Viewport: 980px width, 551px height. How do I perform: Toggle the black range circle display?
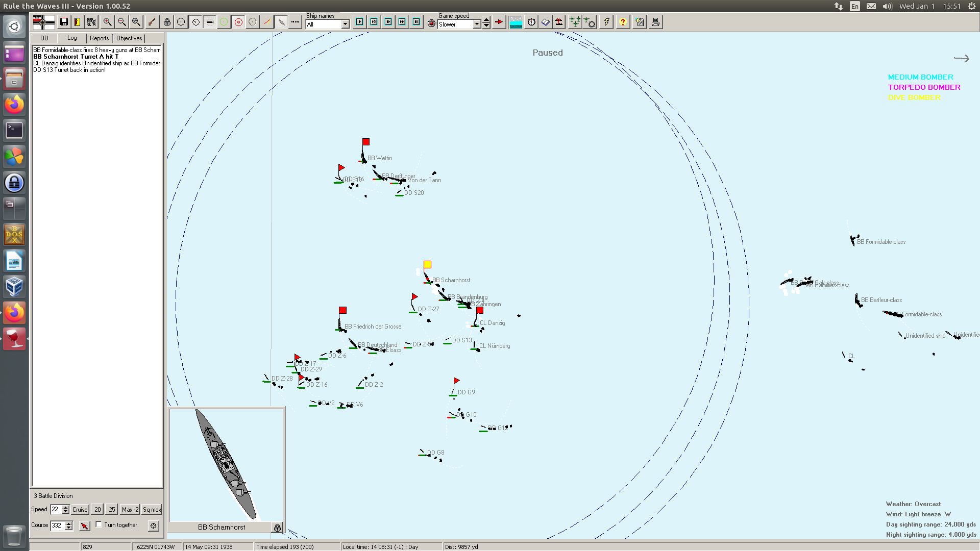(181, 22)
